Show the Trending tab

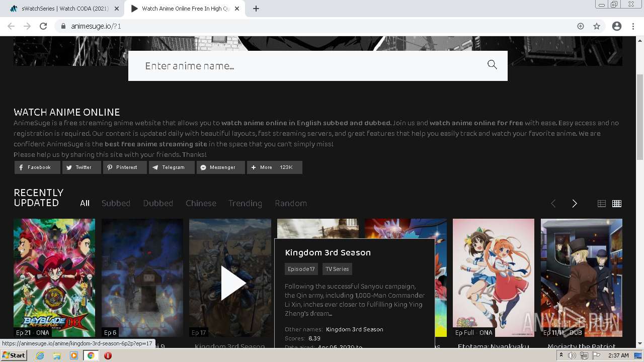coord(245,203)
